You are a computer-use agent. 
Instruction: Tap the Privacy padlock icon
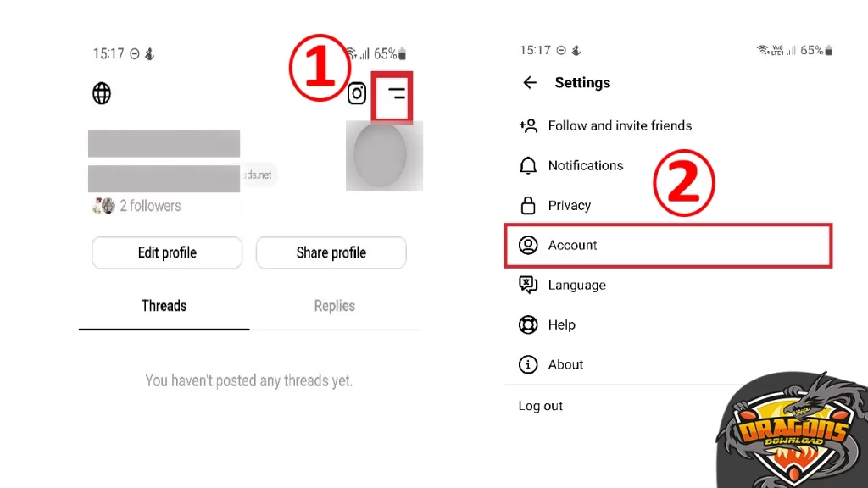pyautogui.click(x=528, y=205)
